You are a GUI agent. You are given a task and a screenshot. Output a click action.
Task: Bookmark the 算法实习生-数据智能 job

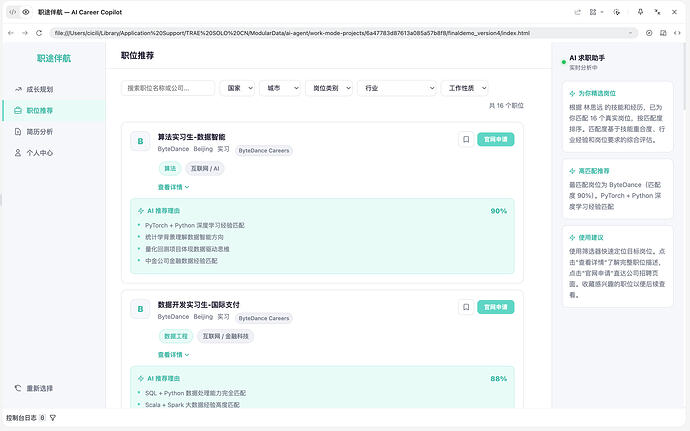(466, 140)
